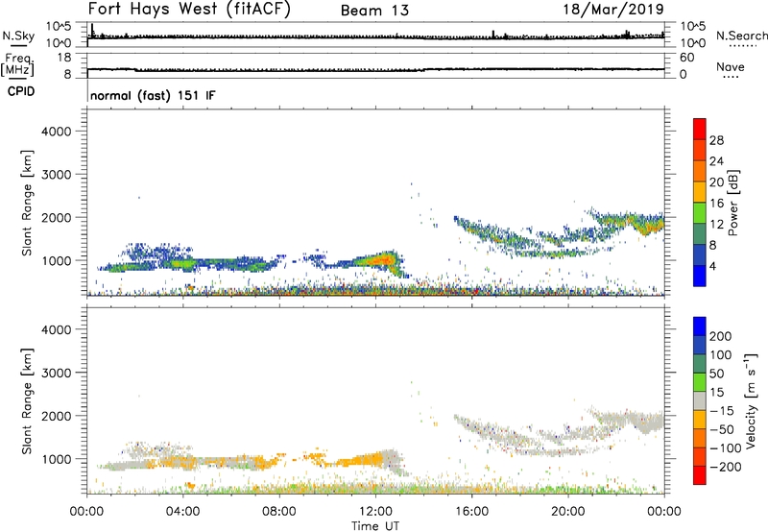The image size is (768, 532).
Task: Click the '04:00' time tick label
Action: (x=182, y=512)
